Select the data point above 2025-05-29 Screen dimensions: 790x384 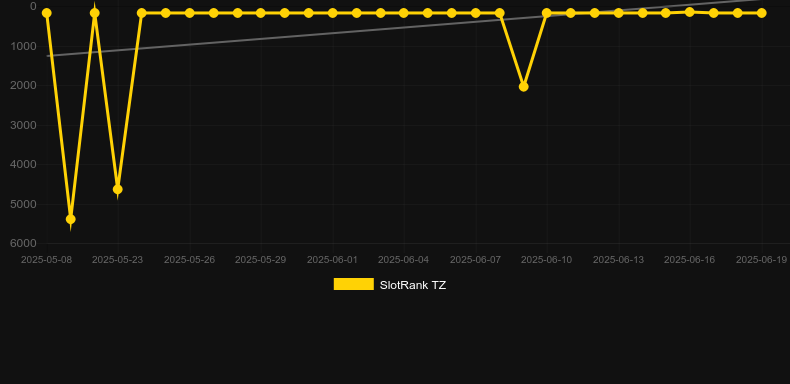[x=260, y=13]
